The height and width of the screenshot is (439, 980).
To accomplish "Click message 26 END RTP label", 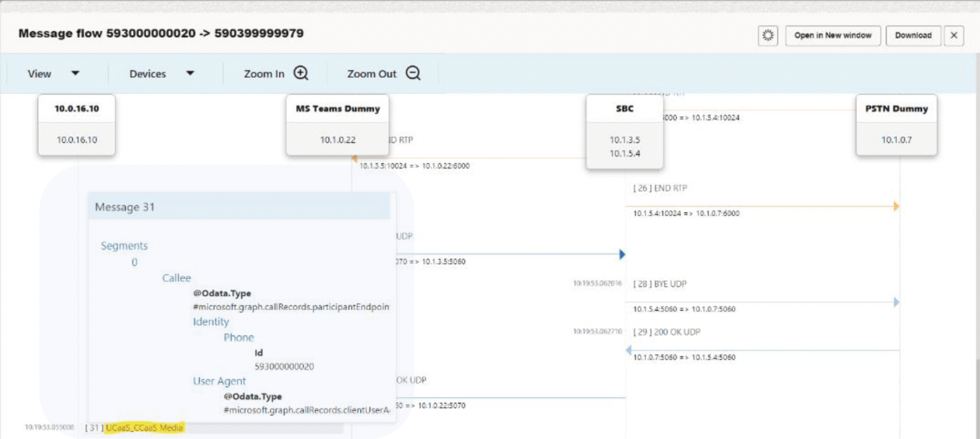I will pyautogui.click(x=660, y=188).
